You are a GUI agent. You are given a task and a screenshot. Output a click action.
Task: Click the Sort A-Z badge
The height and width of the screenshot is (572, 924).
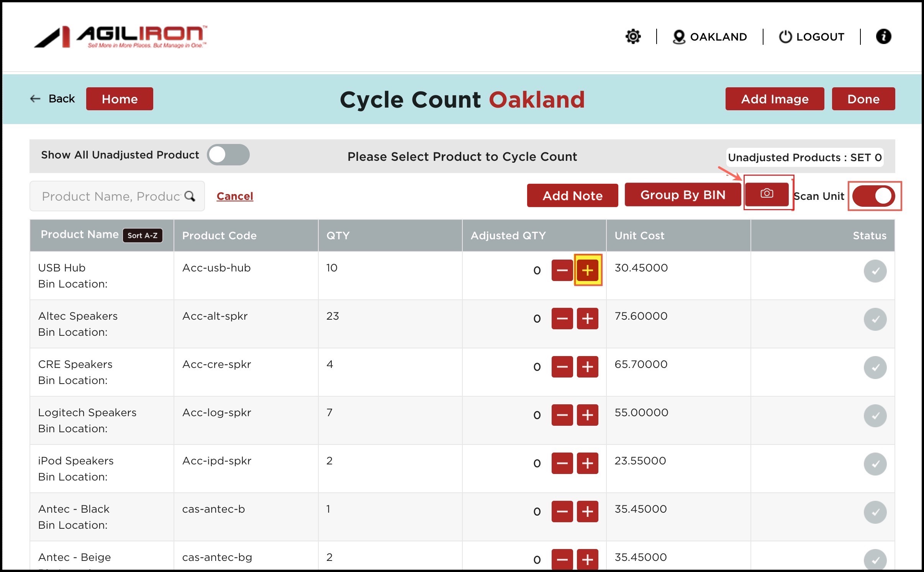pos(143,235)
